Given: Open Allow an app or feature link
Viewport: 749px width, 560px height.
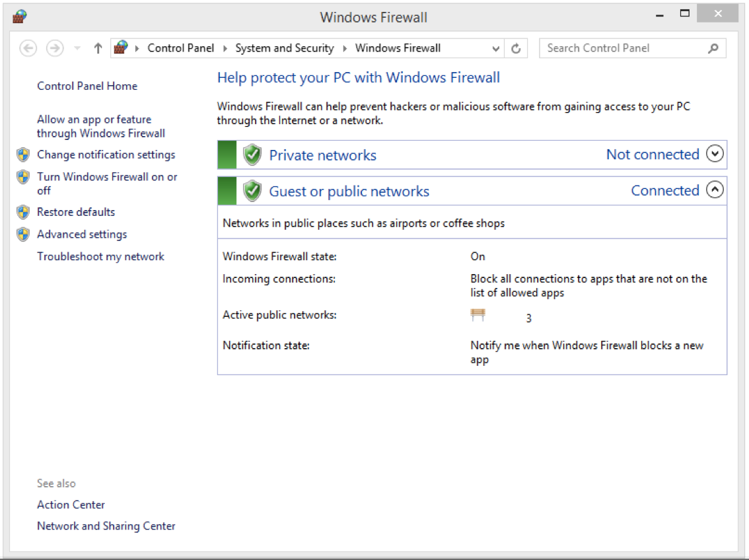Looking at the screenshot, I should [x=101, y=126].
